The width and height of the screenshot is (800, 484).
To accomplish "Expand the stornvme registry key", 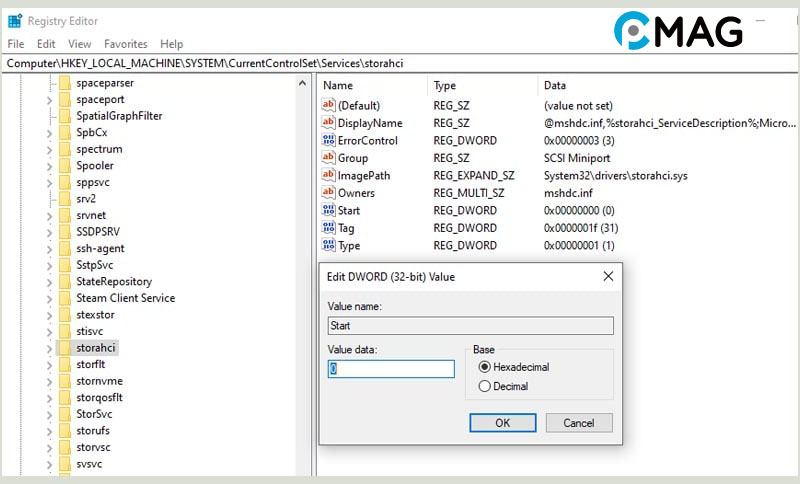I will (x=49, y=381).
